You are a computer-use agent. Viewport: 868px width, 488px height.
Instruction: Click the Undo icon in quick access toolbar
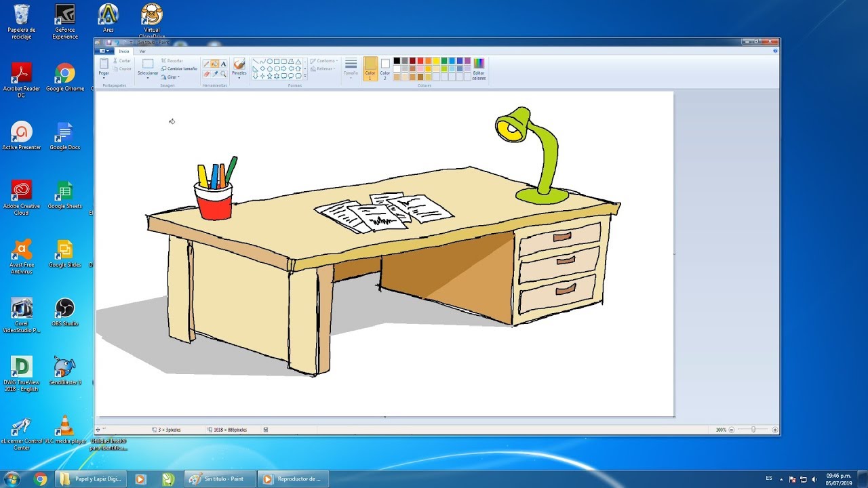(117, 42)
